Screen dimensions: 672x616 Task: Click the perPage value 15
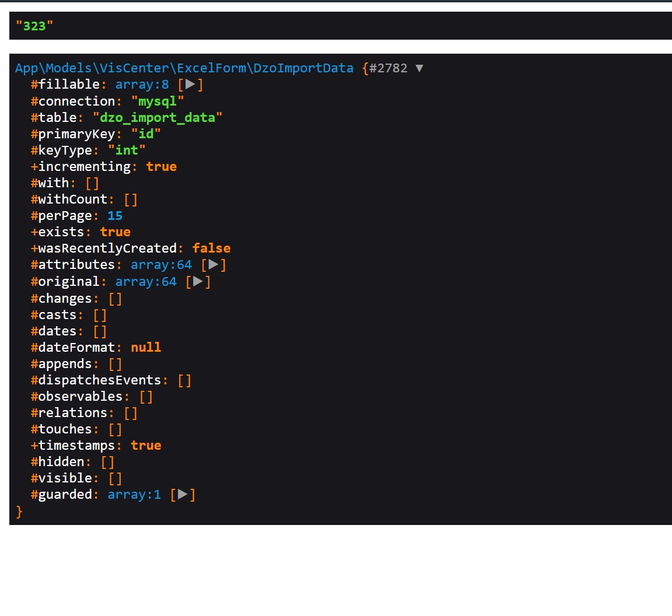115,216
